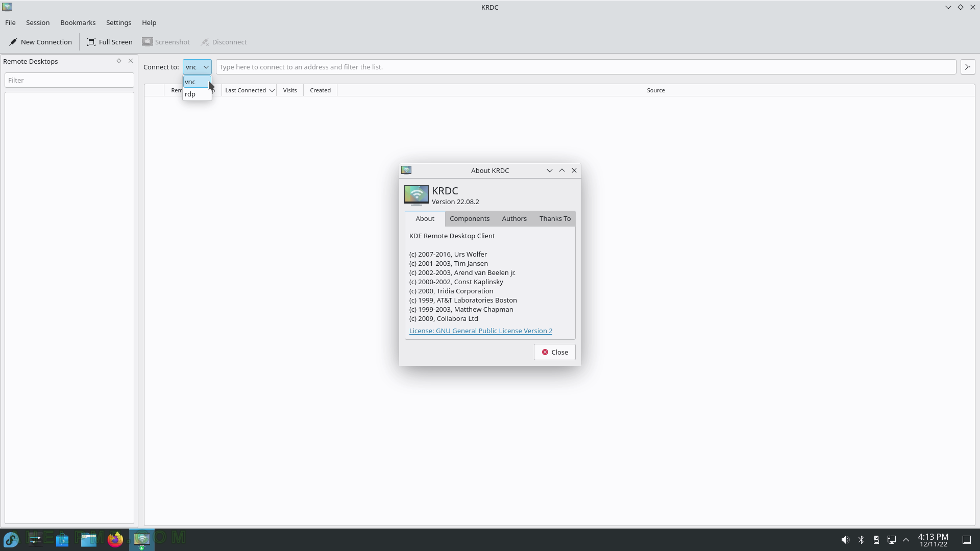The width and height of the screenshot is (980, 551).
Task: Click the KRDC main window title icon
Action: coord(7,7)
